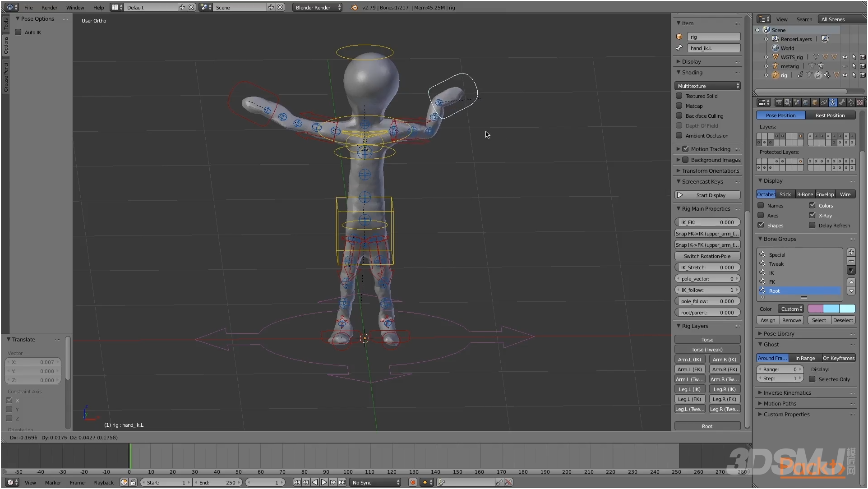Open the render properties tab (camera icon)
The width and height of the screenshot is (868, 489).
click(779, 103)
